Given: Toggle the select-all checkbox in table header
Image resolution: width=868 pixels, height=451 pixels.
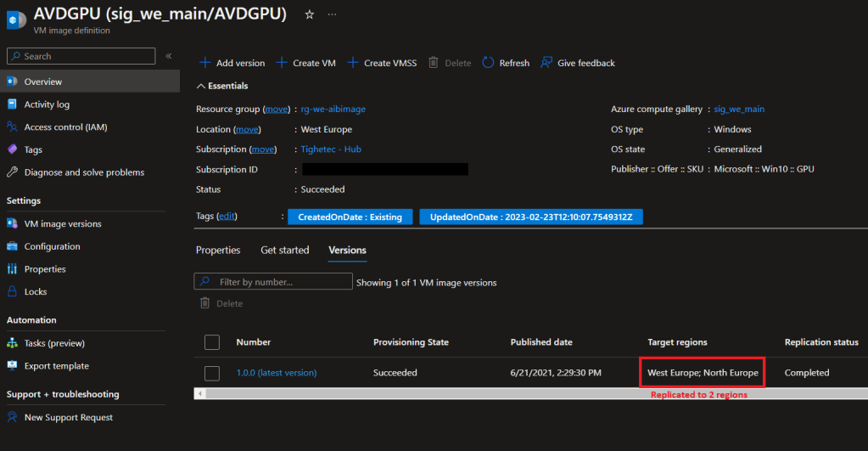Looking at the screenshot, I should (212, 342).
